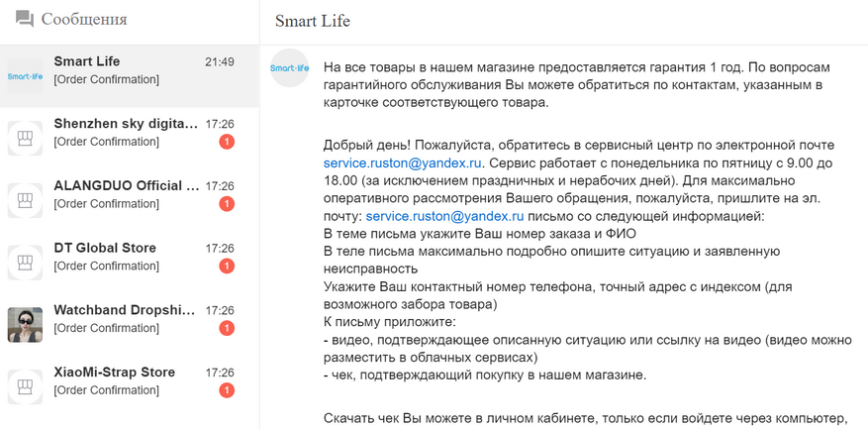Click the Сообщения header title
Viewport: 868px width, 429px height.
click(84, 20)
